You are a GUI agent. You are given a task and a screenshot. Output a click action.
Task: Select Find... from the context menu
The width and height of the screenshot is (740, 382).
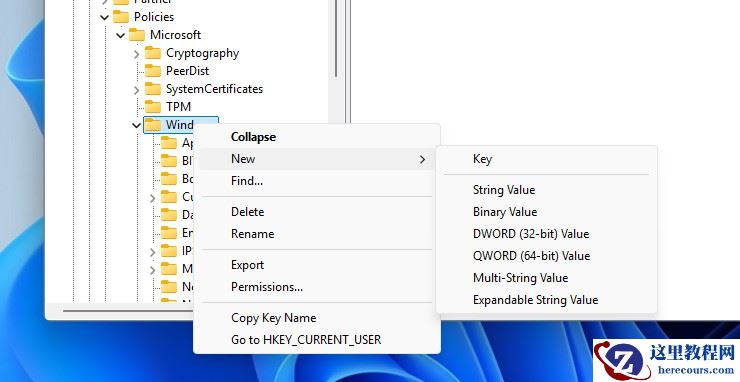tap(317, 181)
